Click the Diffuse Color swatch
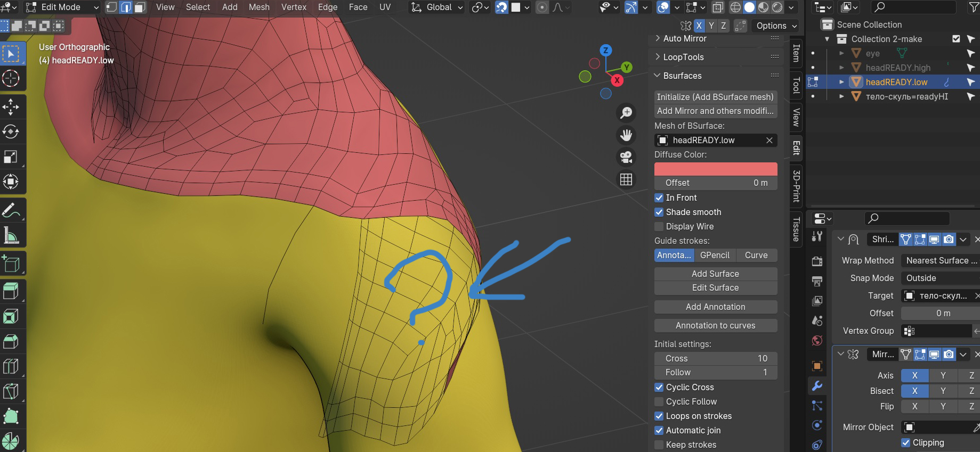The width and height of the screenshot is (980, 452). click(x=715, y=169)
